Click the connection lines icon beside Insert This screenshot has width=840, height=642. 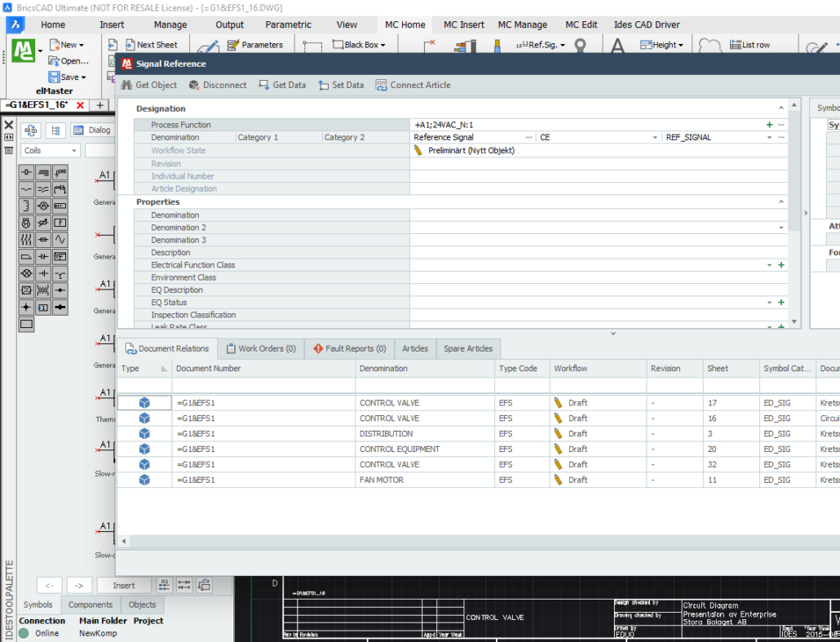click(183, 585)
